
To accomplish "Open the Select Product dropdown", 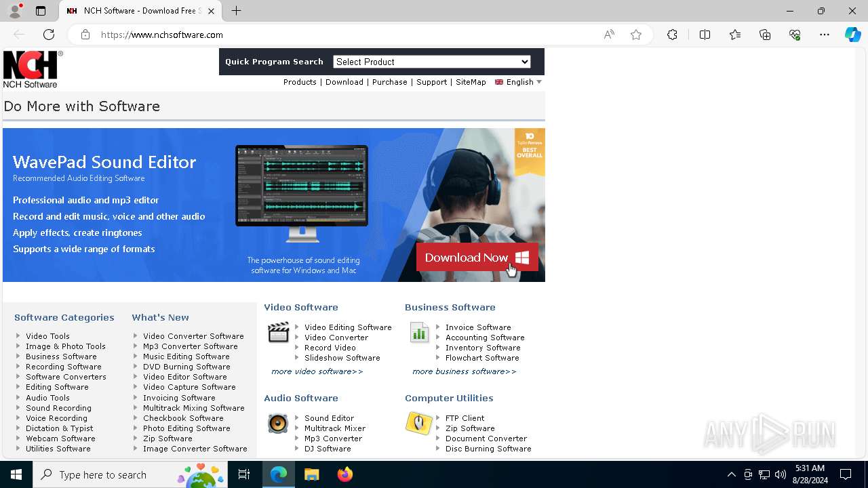I will tap(432, 62).
